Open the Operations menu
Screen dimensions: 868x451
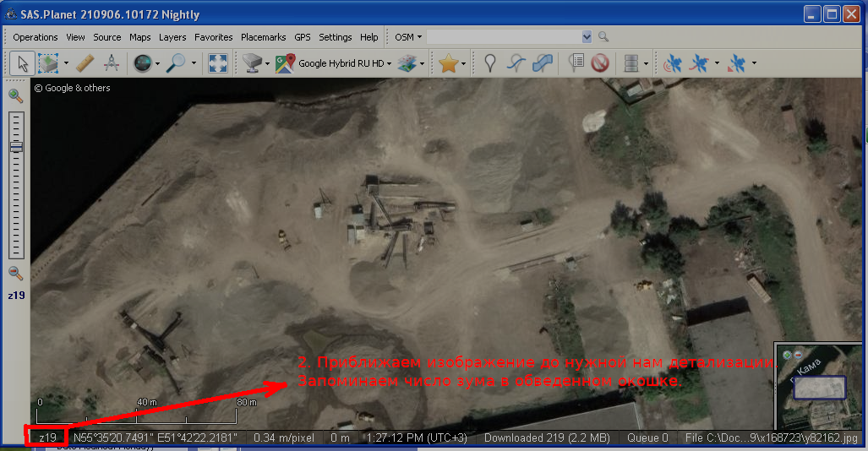tap(35, 37)
